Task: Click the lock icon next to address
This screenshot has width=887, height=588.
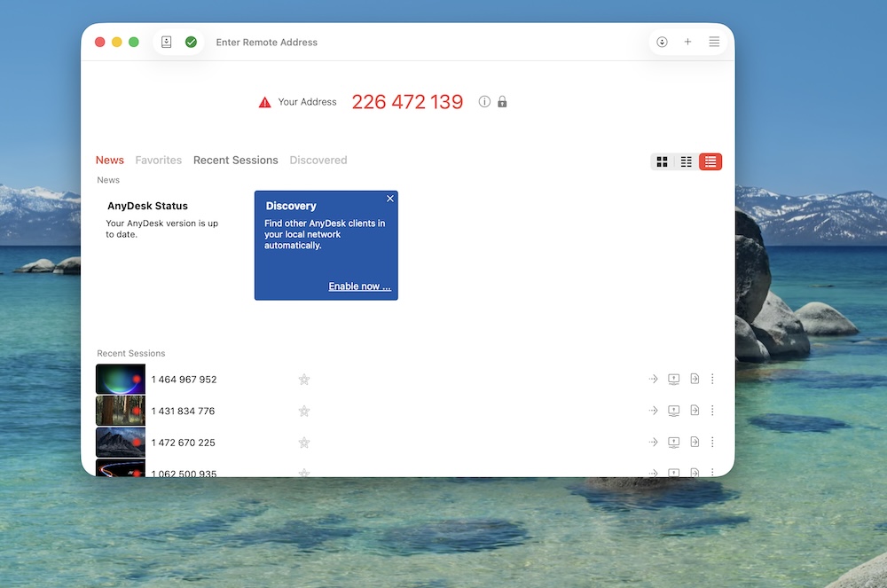Action: 502,101
